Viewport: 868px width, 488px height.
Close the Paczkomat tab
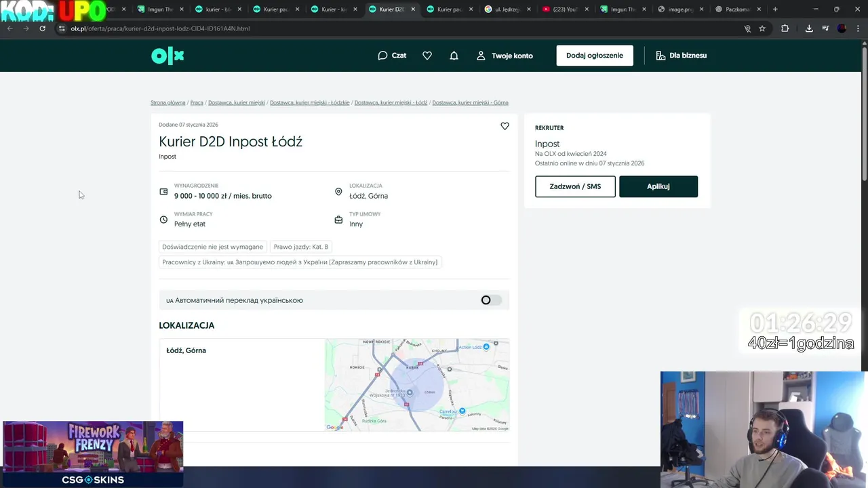759,9
